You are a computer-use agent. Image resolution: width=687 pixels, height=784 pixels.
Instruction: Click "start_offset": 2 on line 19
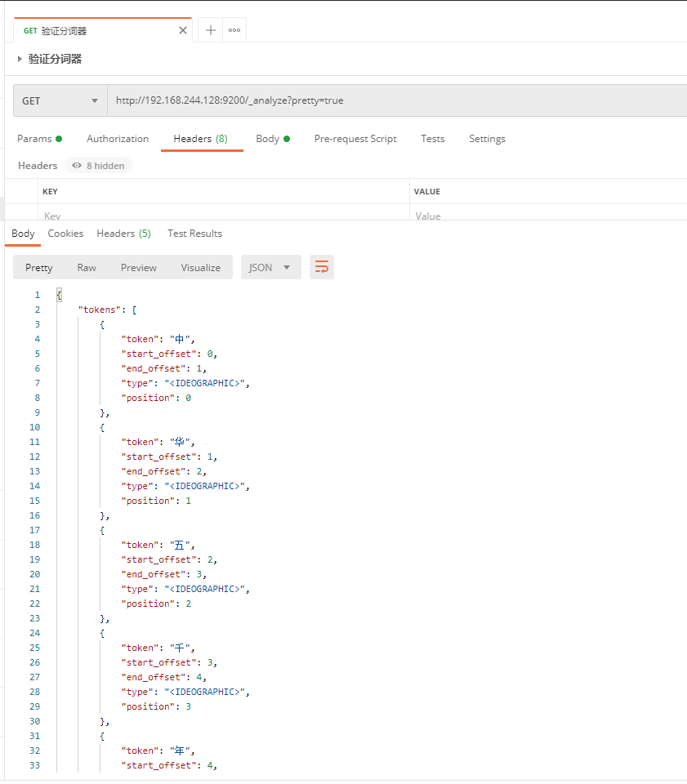click(167, 559)
